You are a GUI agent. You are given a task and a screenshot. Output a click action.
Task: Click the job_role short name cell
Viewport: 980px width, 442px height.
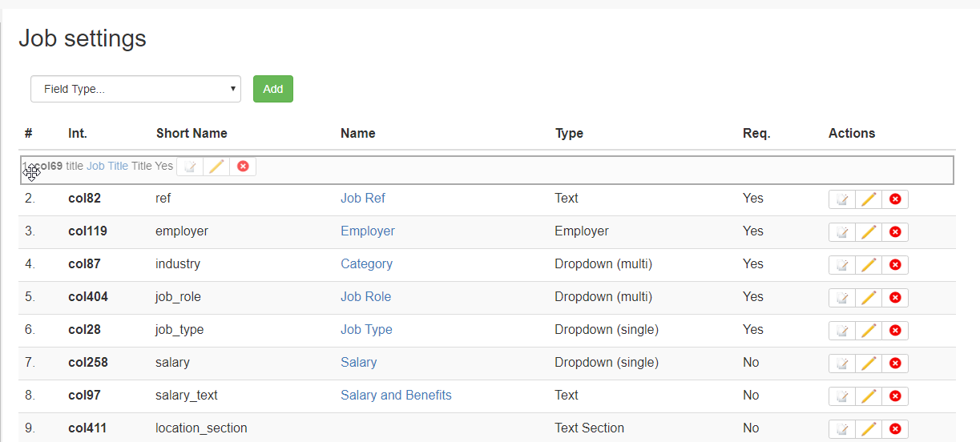coord(178,297)
